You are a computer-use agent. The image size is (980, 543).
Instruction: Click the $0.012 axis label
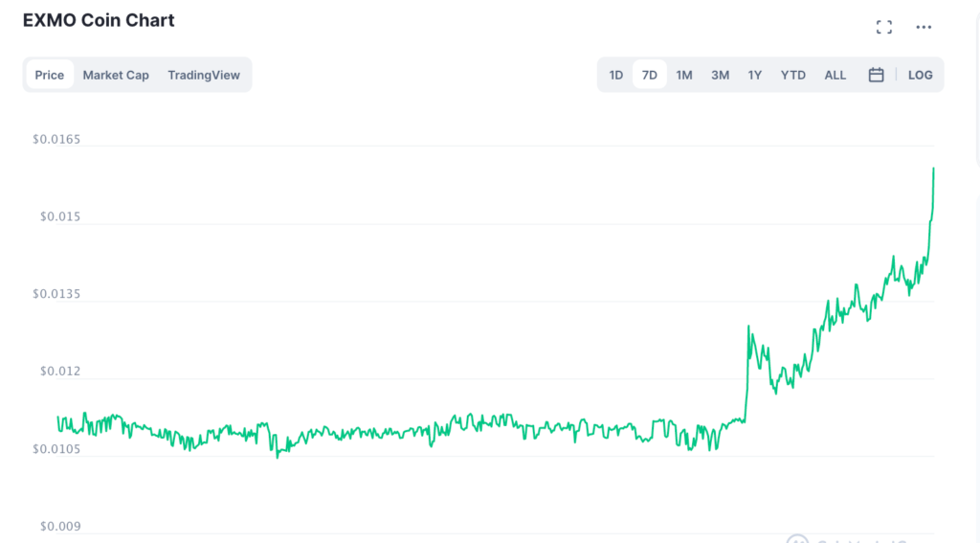pos(60,372)
